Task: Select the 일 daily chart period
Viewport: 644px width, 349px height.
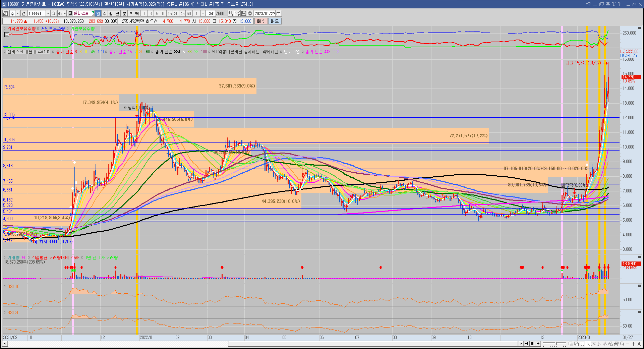Action: [x=98, y=13]
